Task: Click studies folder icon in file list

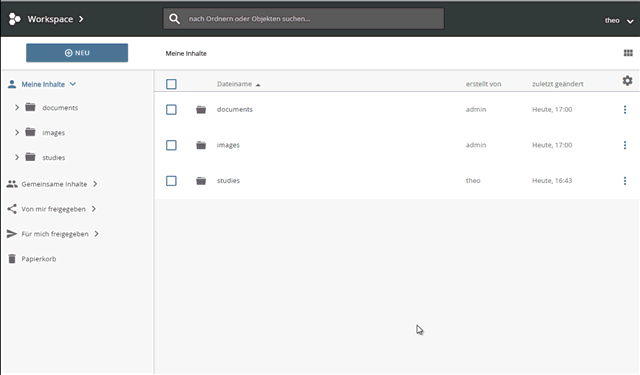Action: 201,180
